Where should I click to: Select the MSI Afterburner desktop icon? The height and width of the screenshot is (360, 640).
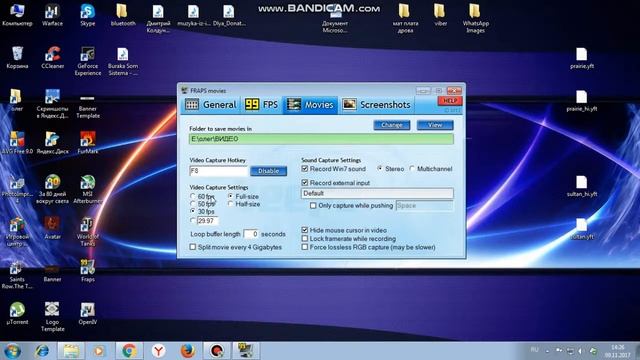(x=88, y=189)
